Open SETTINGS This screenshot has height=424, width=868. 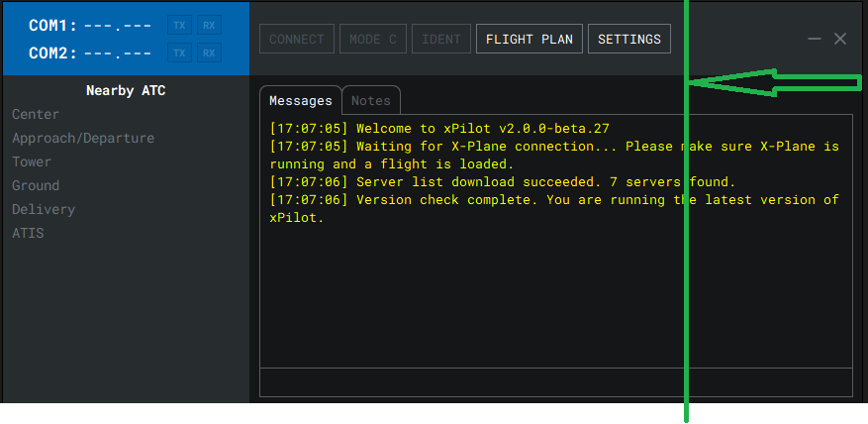pos(629,40)
